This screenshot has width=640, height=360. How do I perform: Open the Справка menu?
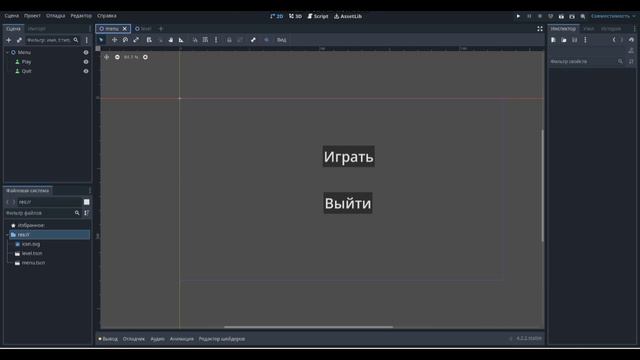107,16
